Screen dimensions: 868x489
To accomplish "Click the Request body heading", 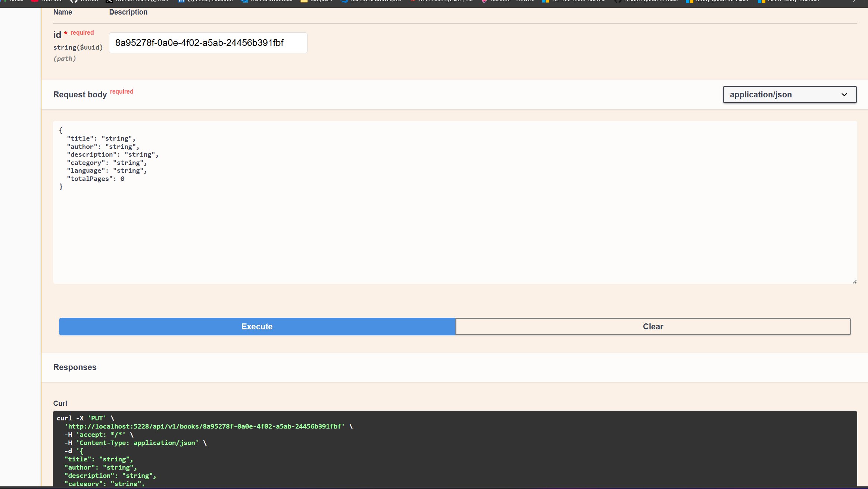I will coord(80,95).
